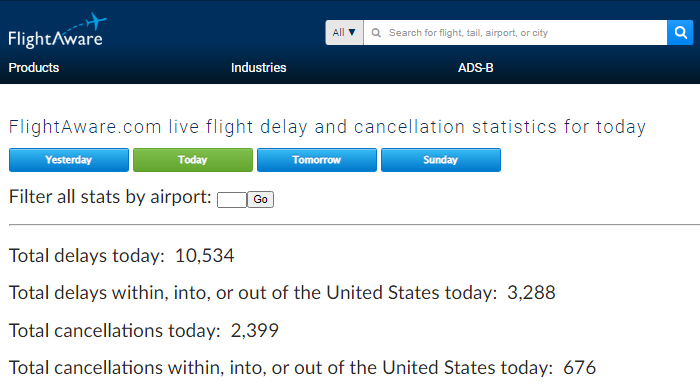This screenshot has height=389, width=700.
Task: Show Yesterday's delay statistics
Action: click(x=69, y=160)
